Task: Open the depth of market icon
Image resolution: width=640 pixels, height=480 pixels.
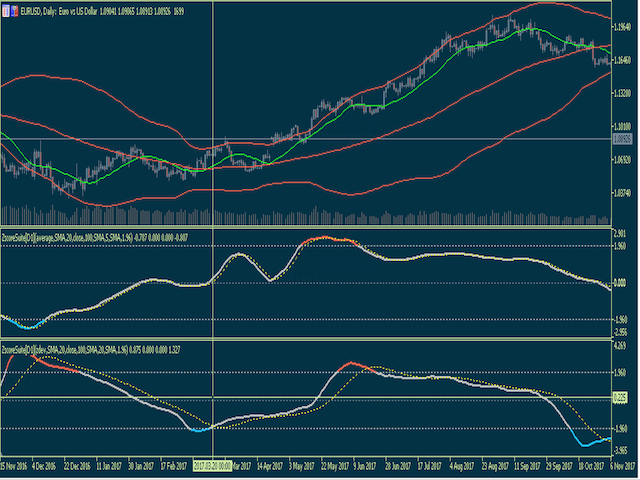Action: point(15,11)
